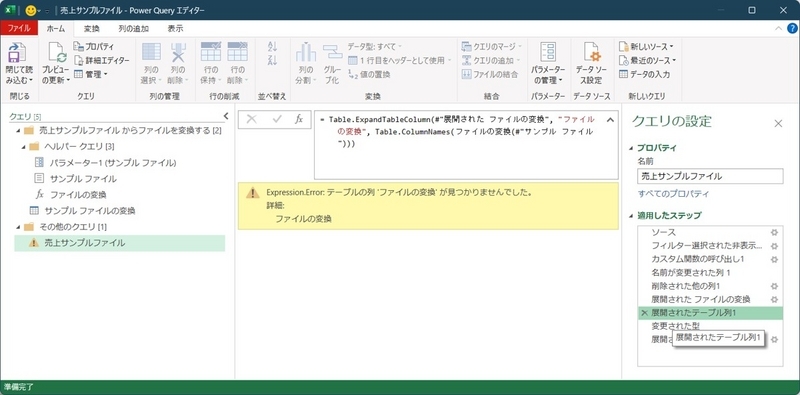Viewport: 800px width, 395px height.
Task: Click Replace Values (値の置換)
Action: click(369, 74)
